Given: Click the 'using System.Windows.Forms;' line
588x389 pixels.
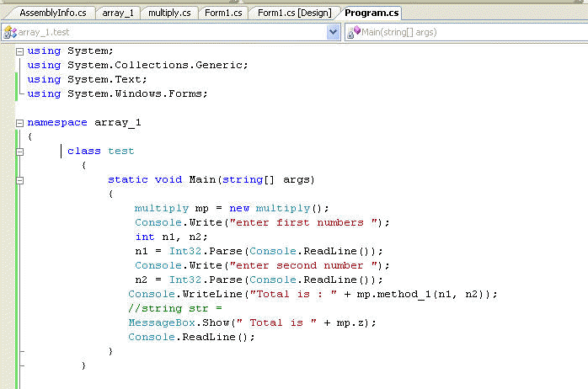Looking at the screenshot, I should click(116, 93).
